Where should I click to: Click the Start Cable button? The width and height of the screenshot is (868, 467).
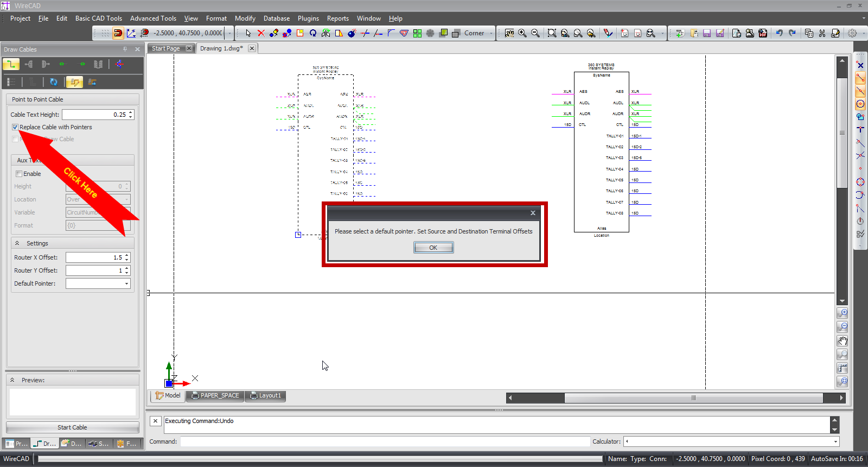tap(72, 427)
